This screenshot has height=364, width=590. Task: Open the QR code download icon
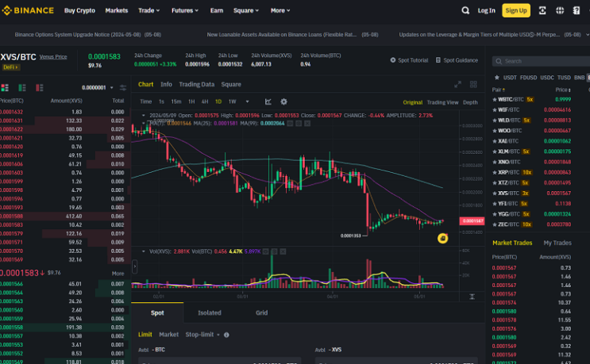tap(542, 10)
